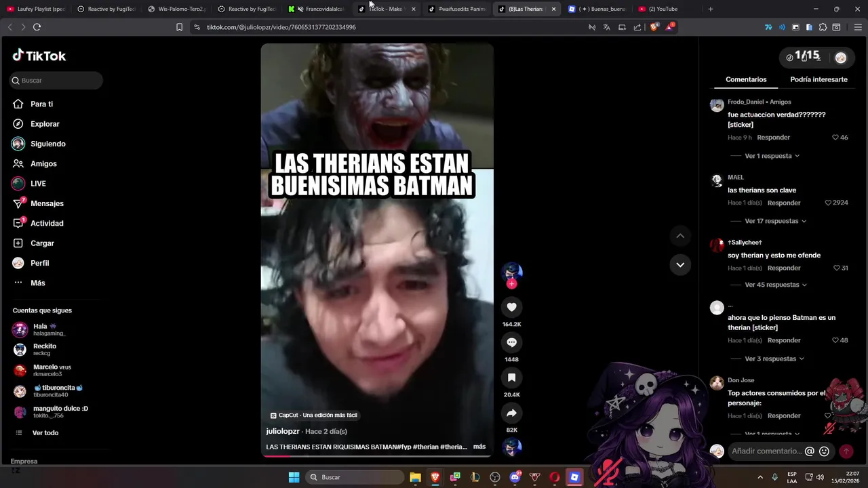Open Cargar upload page

pyautogui.click(x=42, y=243)
